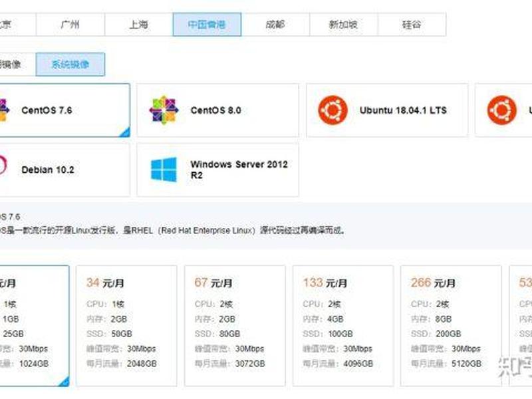Select the 广州 region tab
The height and width of the screenshot is (399, 532).
[70, 25]
